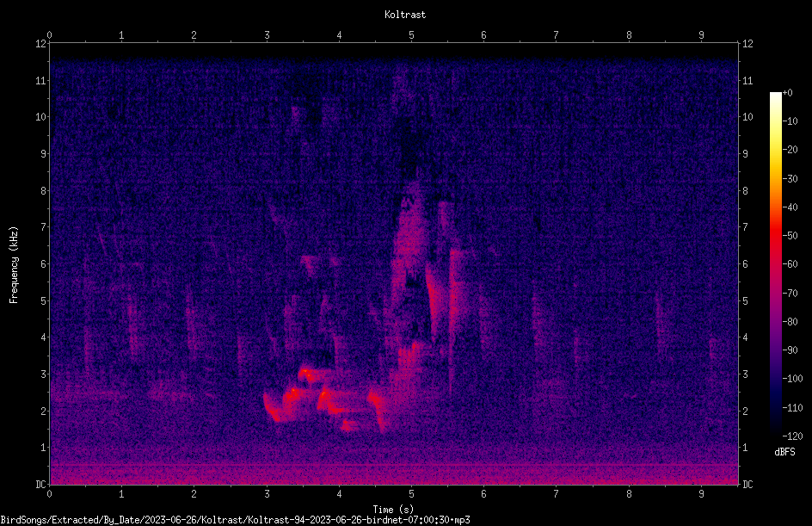Click the 'Frequency (kHz)' axis label

[x=14, y=265]
